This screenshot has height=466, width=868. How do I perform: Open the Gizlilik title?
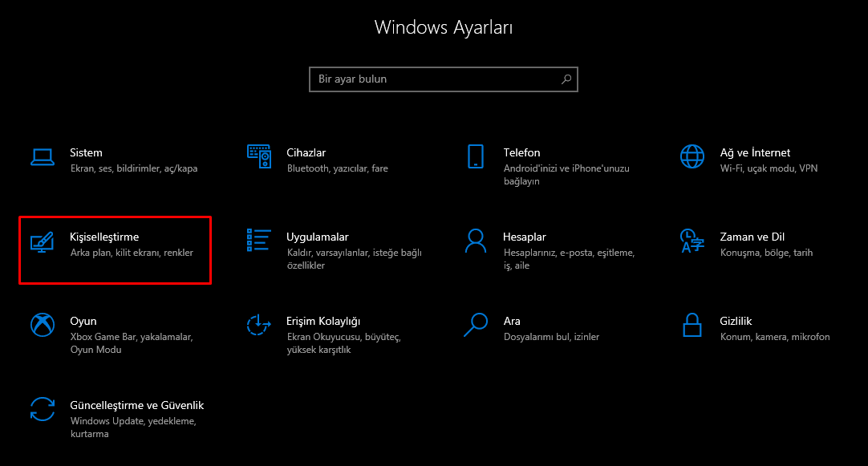click(736, 321)
